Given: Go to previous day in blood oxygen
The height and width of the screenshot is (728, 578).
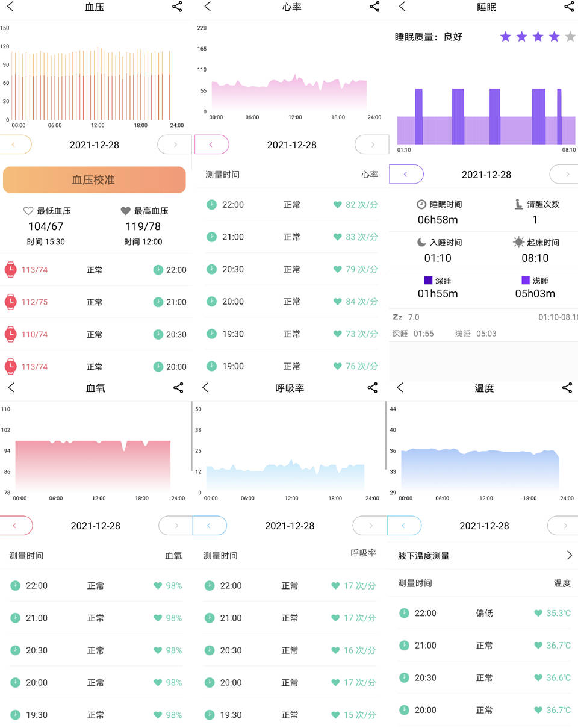Looking at the screenshot, I should [16, 526].
